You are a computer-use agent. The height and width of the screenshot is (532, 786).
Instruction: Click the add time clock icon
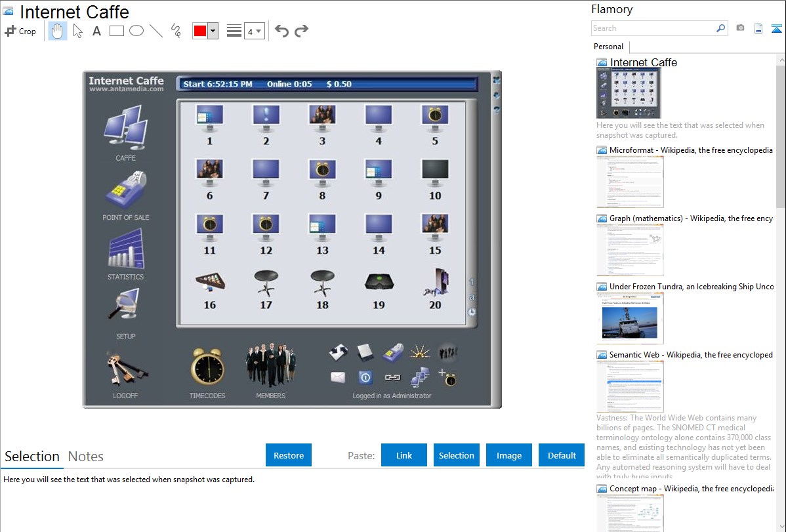(447, 377)
